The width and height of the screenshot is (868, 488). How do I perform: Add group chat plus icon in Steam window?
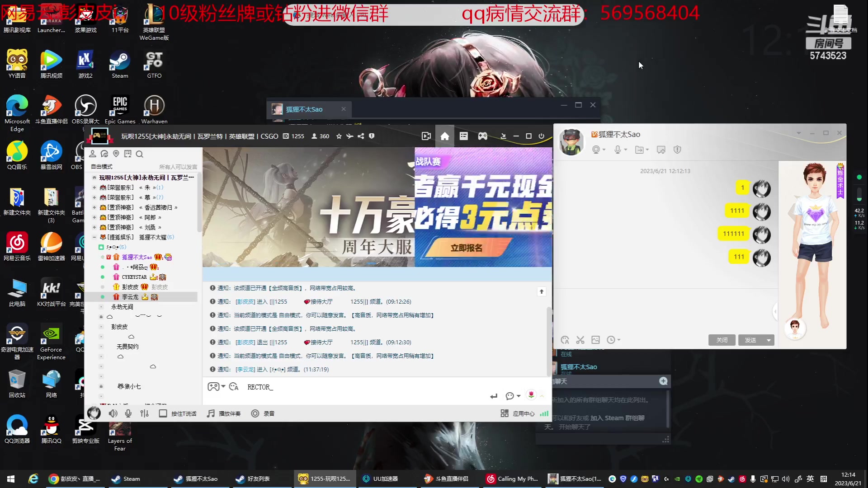(663, 381)
